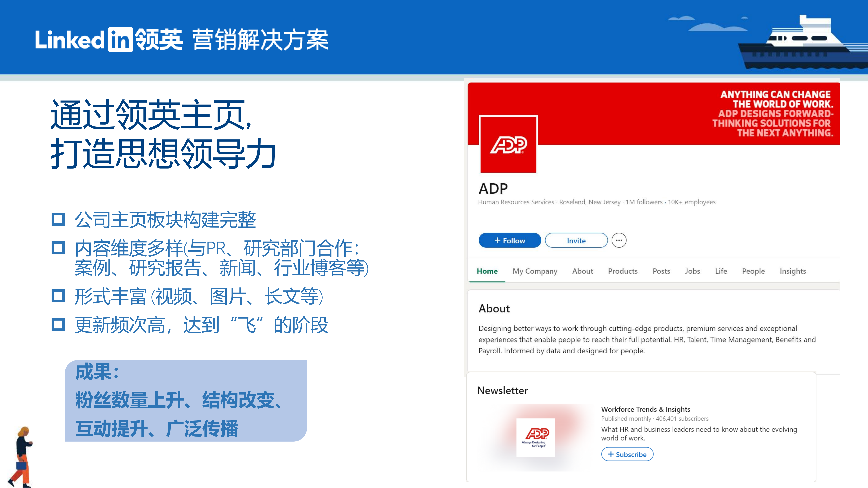Click the ADP company logo square

(x=508, y=144)
